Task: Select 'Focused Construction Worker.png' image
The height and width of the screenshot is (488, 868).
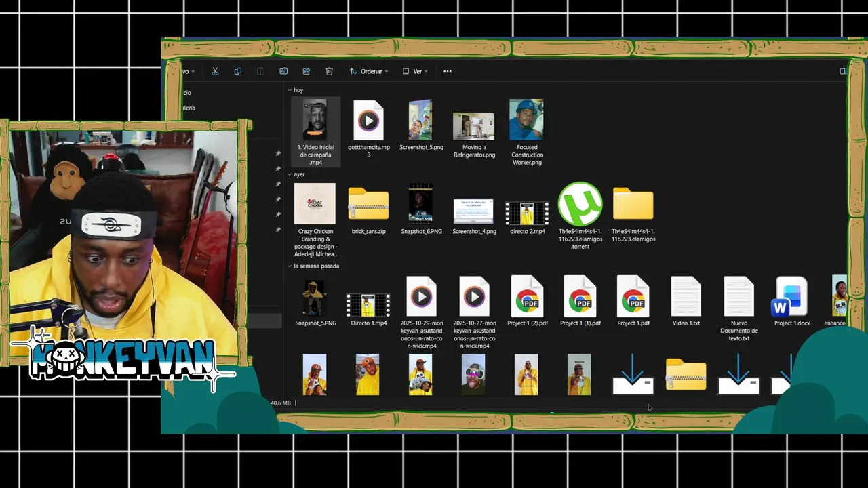Action: tap(527, 133)
